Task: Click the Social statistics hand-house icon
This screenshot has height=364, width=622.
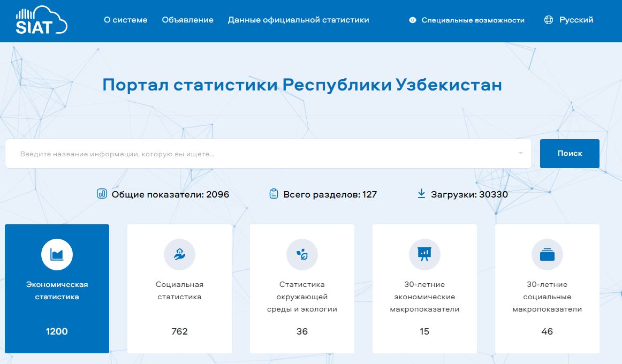Action: point(179,254)
